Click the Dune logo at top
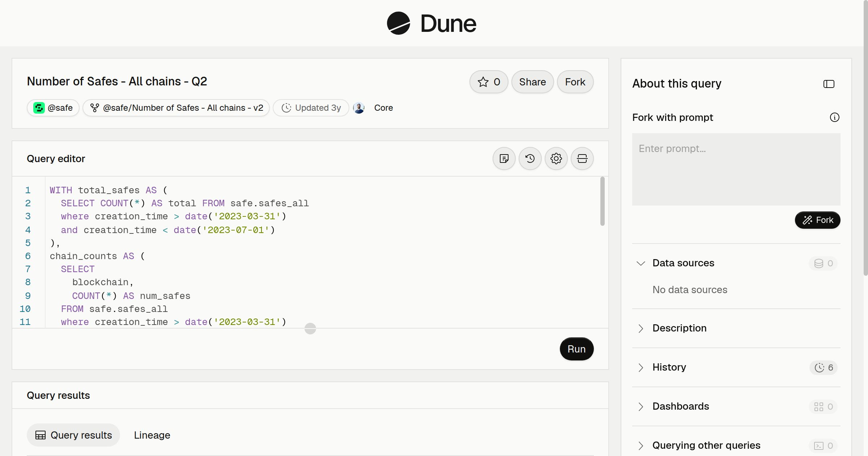The image size is (868, 456). pyautogui.click(x=431, y=23)
